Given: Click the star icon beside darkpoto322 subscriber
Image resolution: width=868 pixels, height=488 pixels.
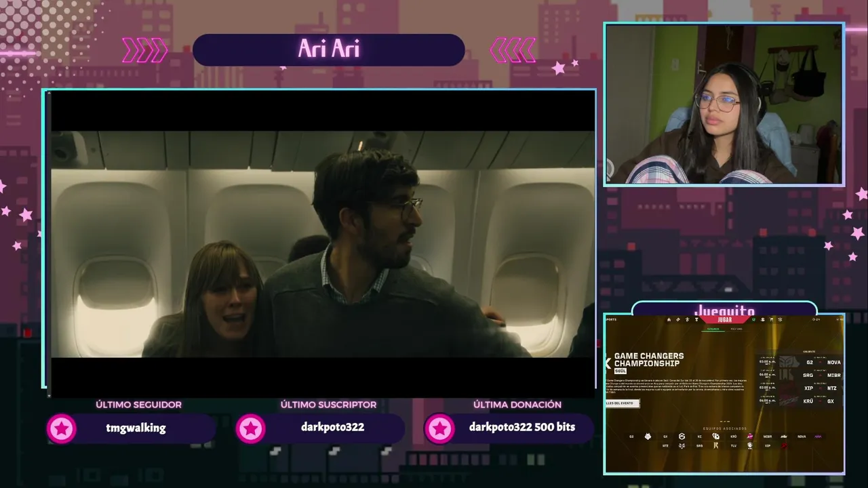Looking at the screenshot, I should pos(250,428).
